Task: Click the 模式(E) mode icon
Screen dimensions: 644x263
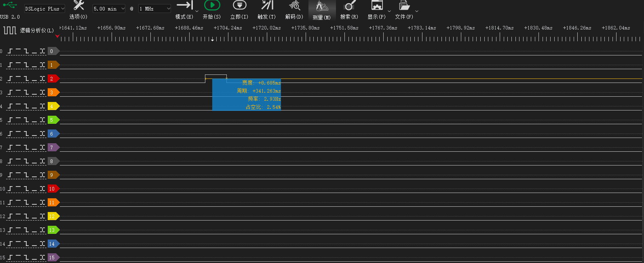Action: tap(184, 10)
